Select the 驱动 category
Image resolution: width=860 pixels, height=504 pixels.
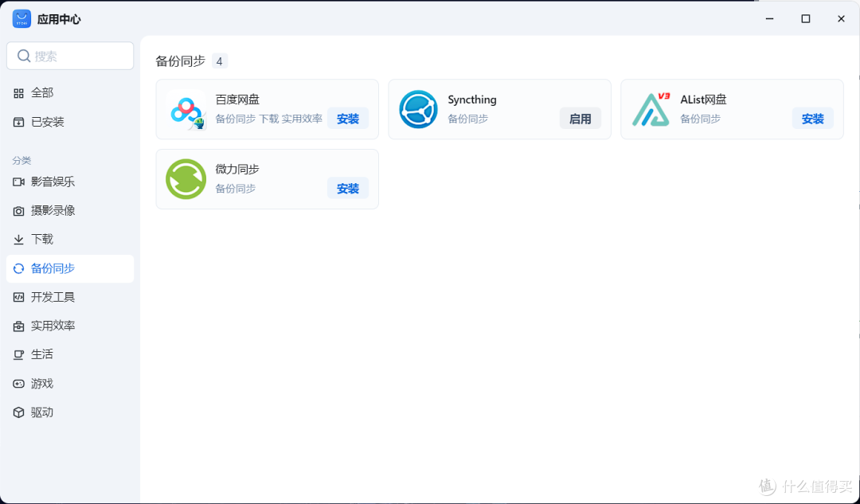(70, 412)
